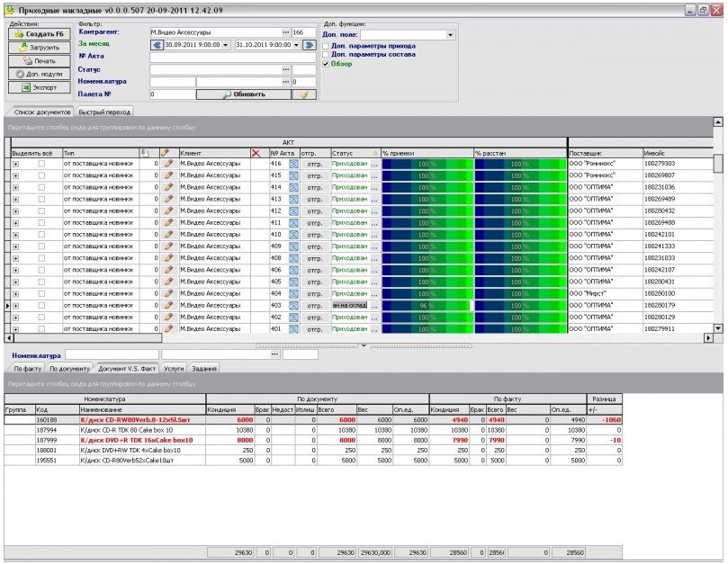Enable Доп. параметры прихода checkbox

pyautogui.click(x=328, y=45)
